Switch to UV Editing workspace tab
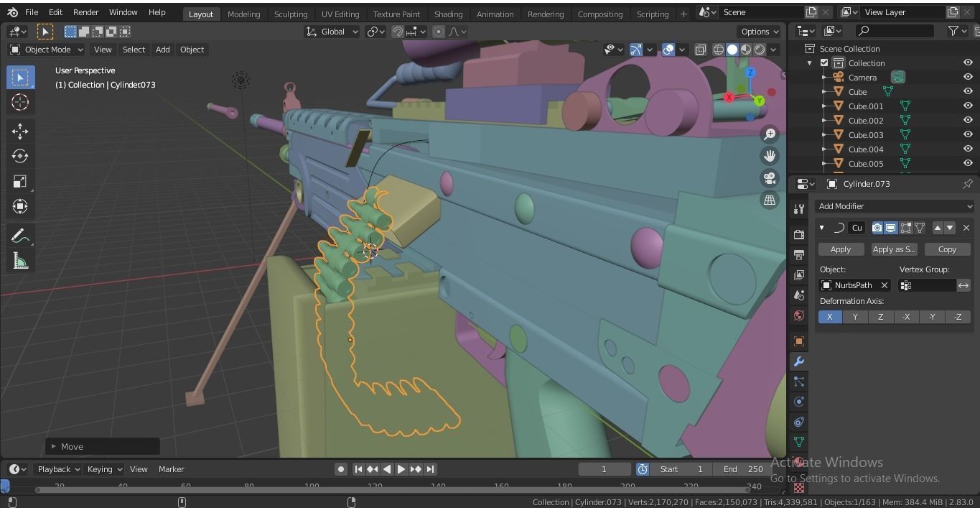Screen dimensions: 980x508 [x=340, y=14]
